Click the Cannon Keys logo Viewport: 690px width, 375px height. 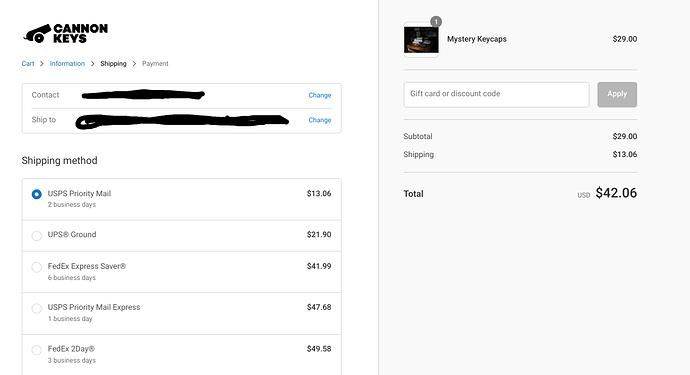pyautogui.click(x=66, y=33)
